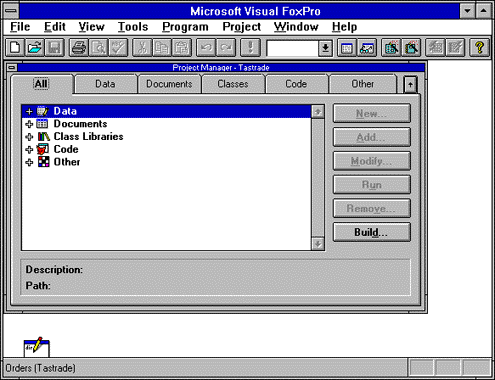Expand the Other tree node
This screenshot has width=495, height=380.
(29, 162)
